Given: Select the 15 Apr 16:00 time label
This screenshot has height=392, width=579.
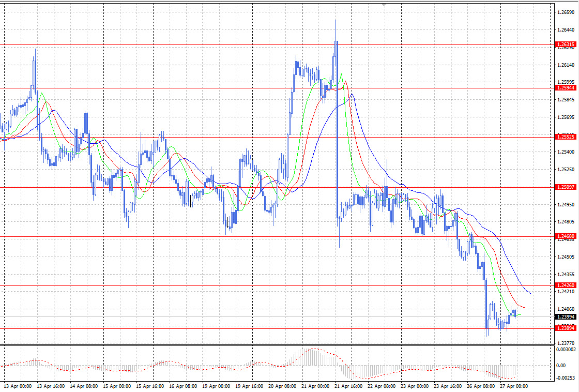Looking at the screenshot, I should click(150, 386).
